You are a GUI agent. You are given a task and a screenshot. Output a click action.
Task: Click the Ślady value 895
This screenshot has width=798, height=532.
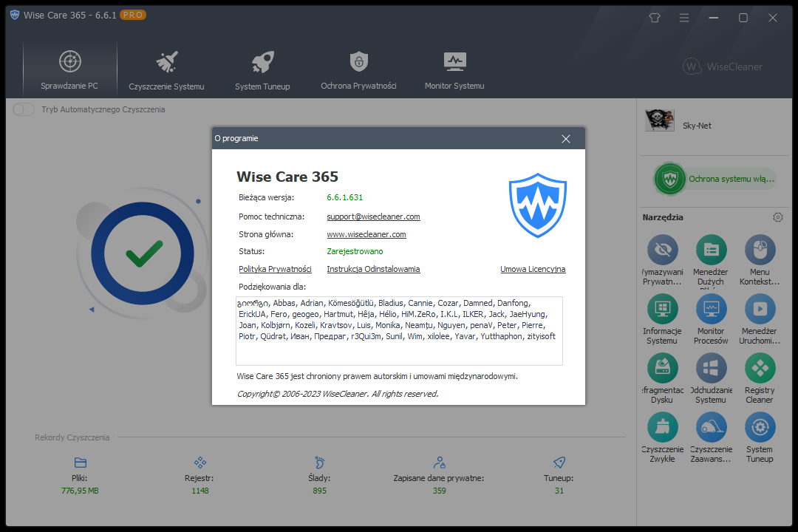(320, 491)
